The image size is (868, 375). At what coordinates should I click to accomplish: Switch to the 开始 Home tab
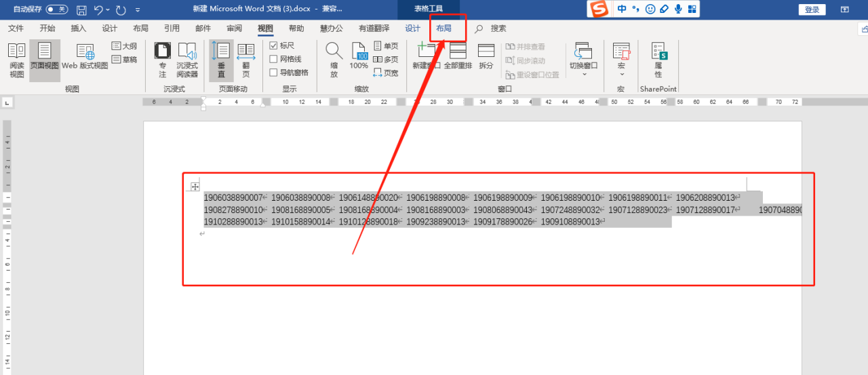47,28
